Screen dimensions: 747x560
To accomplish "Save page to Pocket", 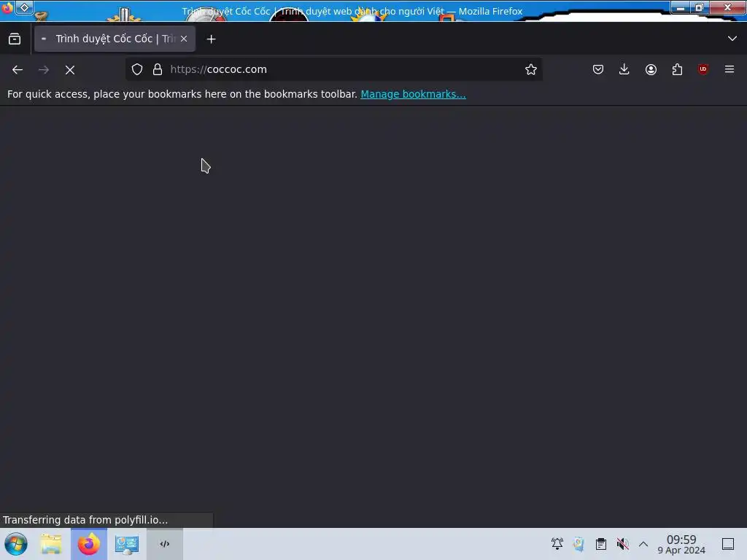I will 598,69.
